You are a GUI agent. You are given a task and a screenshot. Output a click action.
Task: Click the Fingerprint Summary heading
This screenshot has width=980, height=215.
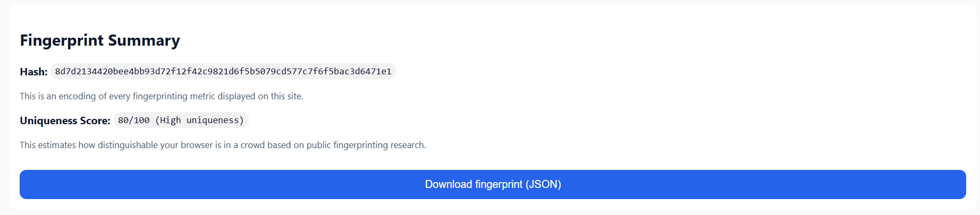(x=100, y=40)
